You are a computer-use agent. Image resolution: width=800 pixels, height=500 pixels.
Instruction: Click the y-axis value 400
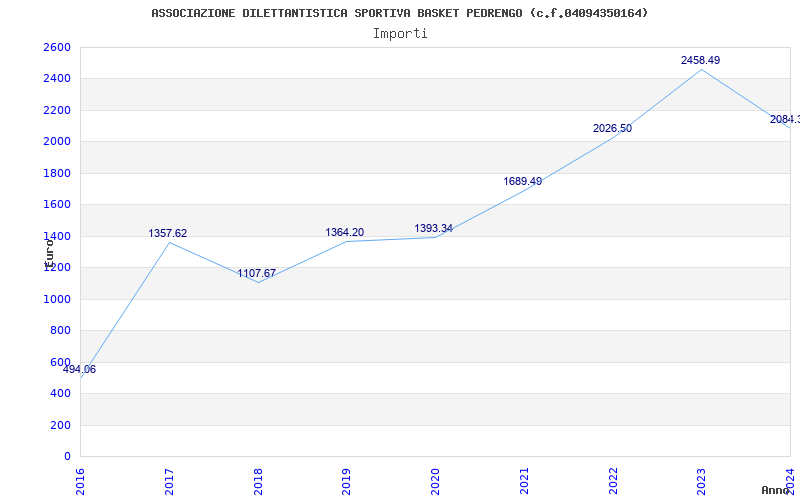click(60, 393)
